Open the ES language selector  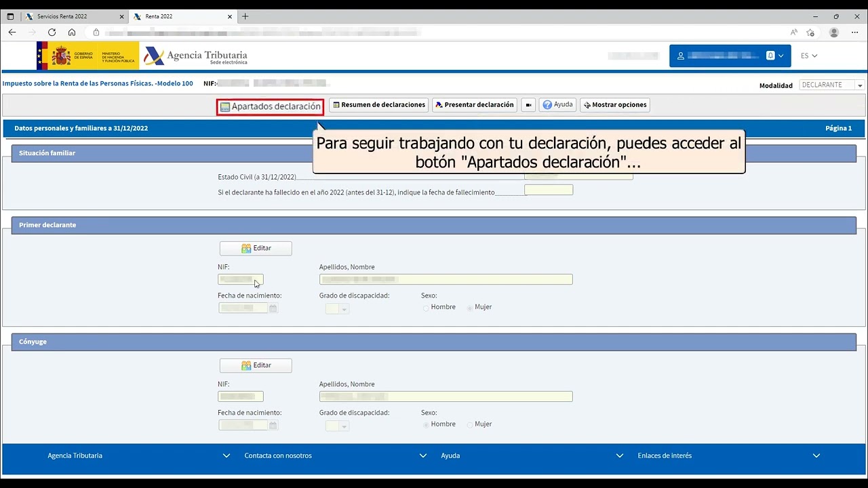[808, 56]
